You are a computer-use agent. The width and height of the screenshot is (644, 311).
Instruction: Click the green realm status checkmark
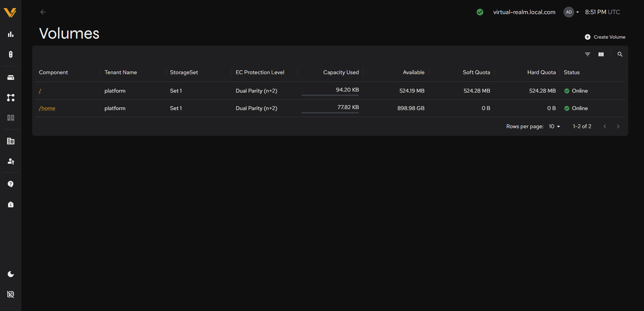point(480,12)
